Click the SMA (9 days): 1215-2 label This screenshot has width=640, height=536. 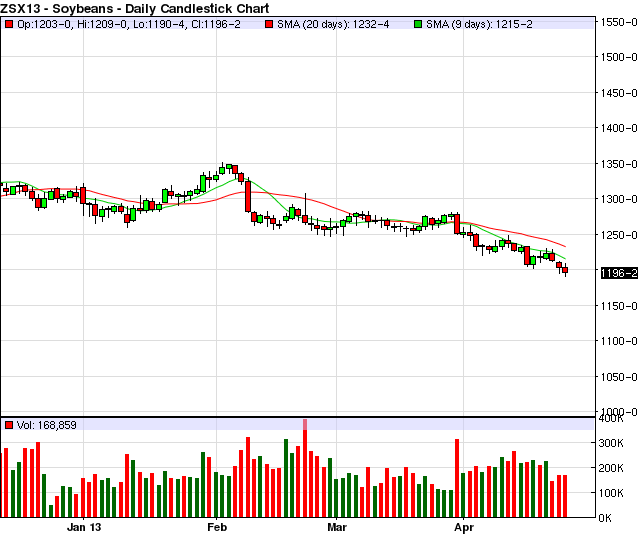coord(479,24)
